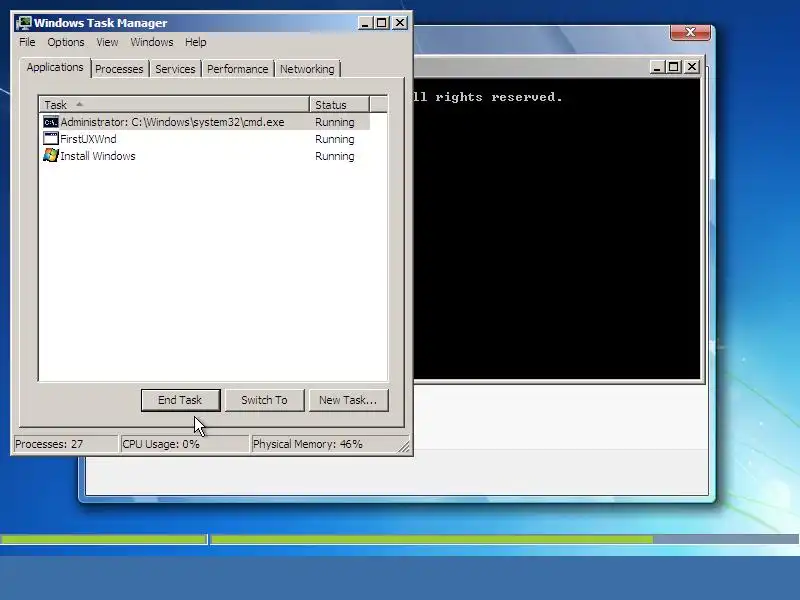
Task: Sort by the Status column header
Action: [339, 105]
